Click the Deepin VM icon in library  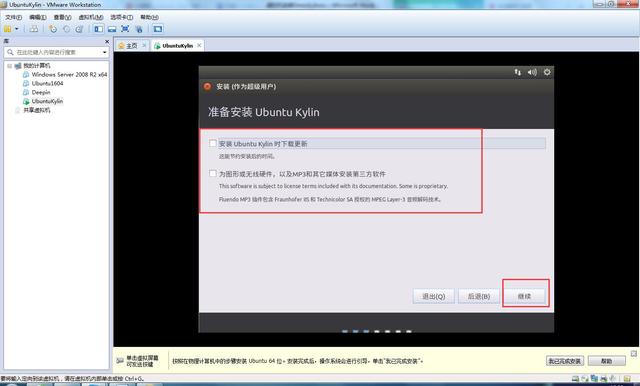point(26,92)
